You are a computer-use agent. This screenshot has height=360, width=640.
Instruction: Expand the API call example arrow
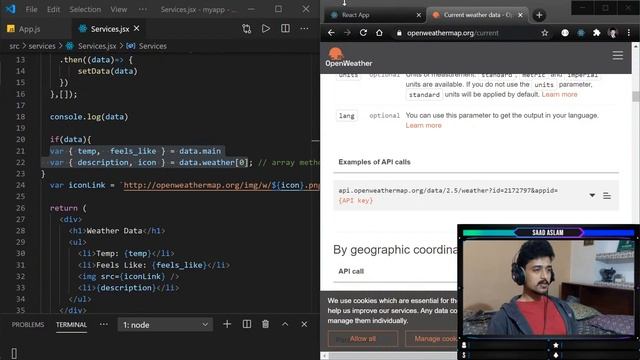(x=592, y=196)
